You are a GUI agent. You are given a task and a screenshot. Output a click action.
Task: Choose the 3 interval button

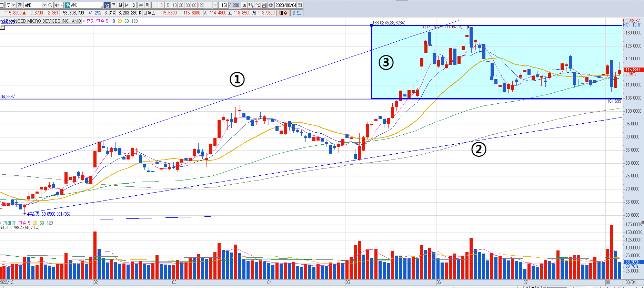tap(161, 5)
